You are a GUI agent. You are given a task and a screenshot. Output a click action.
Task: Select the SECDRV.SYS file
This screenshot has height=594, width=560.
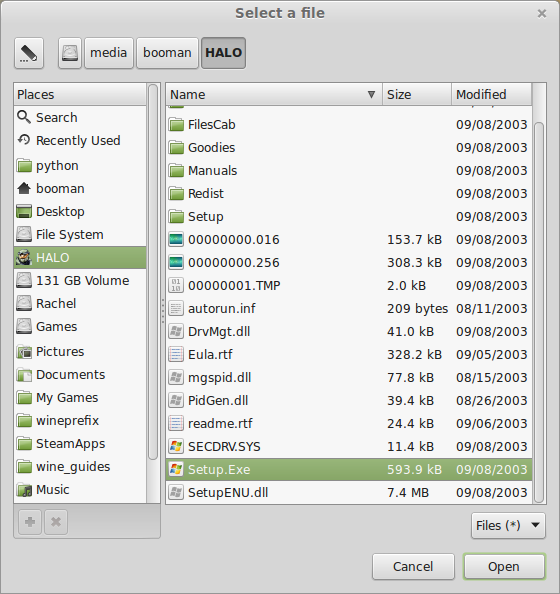[x=349, y=447]
